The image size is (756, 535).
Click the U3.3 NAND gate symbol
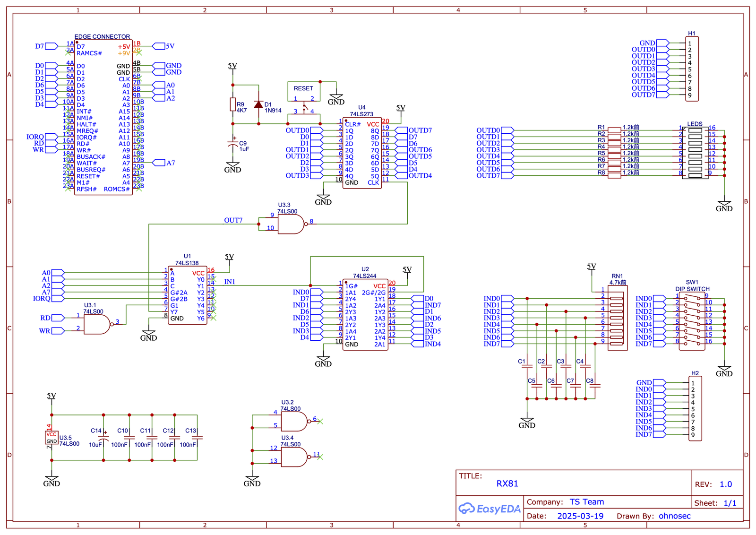290,224
